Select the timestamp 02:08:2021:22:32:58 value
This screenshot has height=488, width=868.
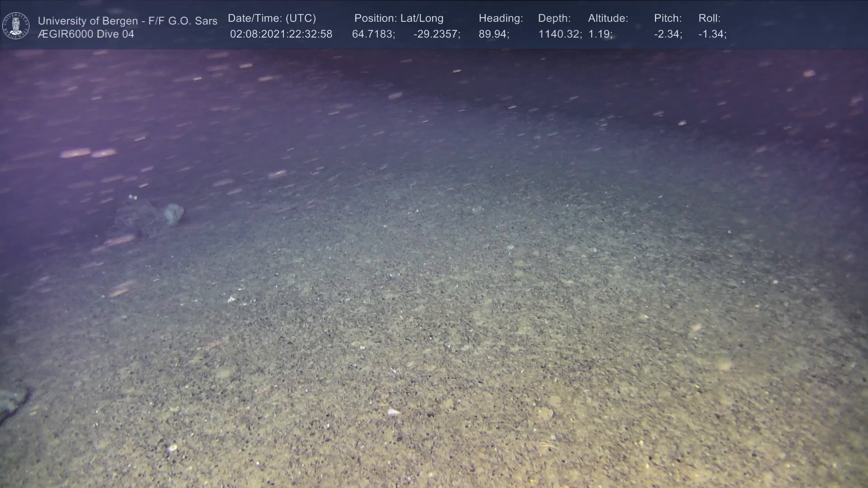281,34
